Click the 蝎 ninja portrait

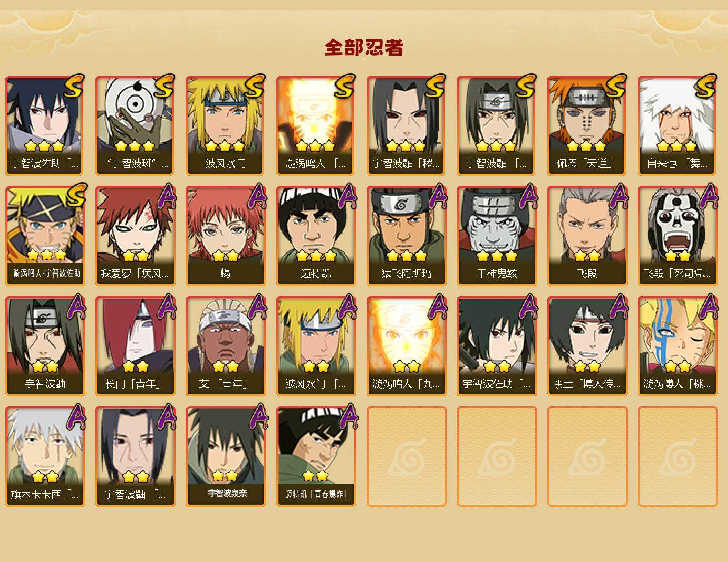point(225,236)
